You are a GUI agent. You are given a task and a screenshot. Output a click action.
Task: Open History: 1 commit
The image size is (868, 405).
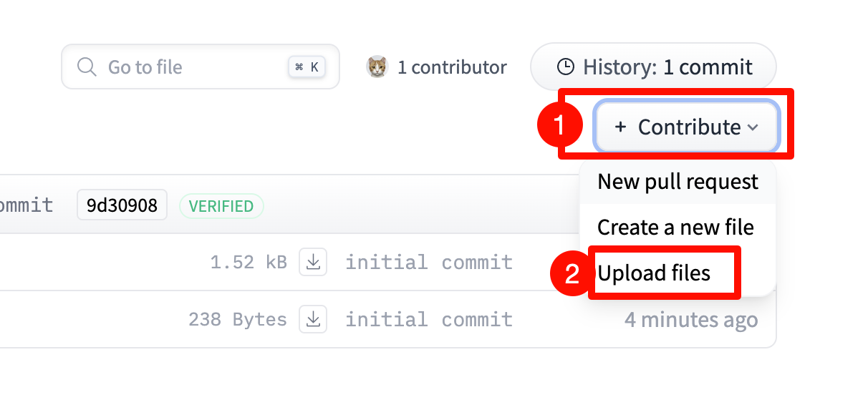coord(653,67)
